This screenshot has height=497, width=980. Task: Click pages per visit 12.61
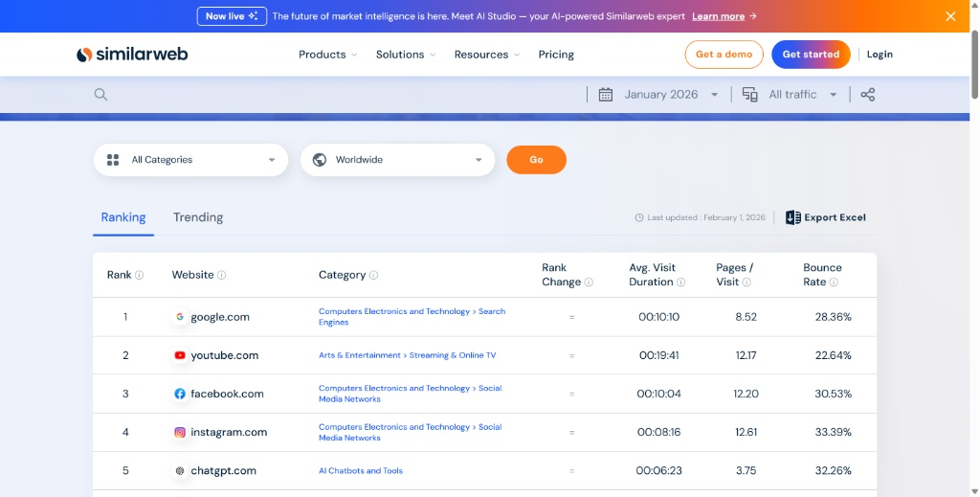[746, 432]
